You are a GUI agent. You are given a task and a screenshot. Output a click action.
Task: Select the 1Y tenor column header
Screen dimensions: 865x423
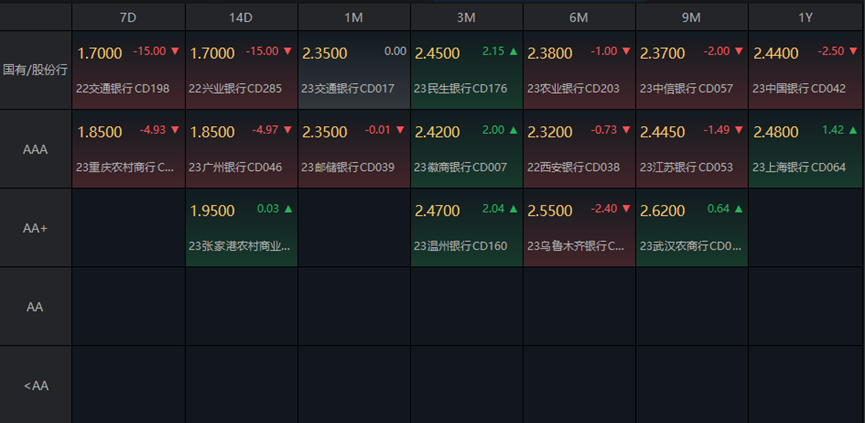pyautogui.click(x=806, y=18)
